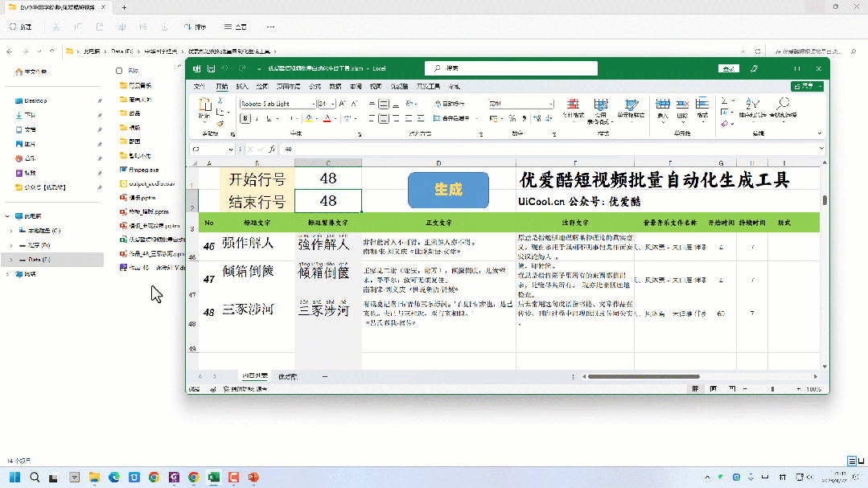Click the blue 生成 button
868x488 pixels.
448,190
